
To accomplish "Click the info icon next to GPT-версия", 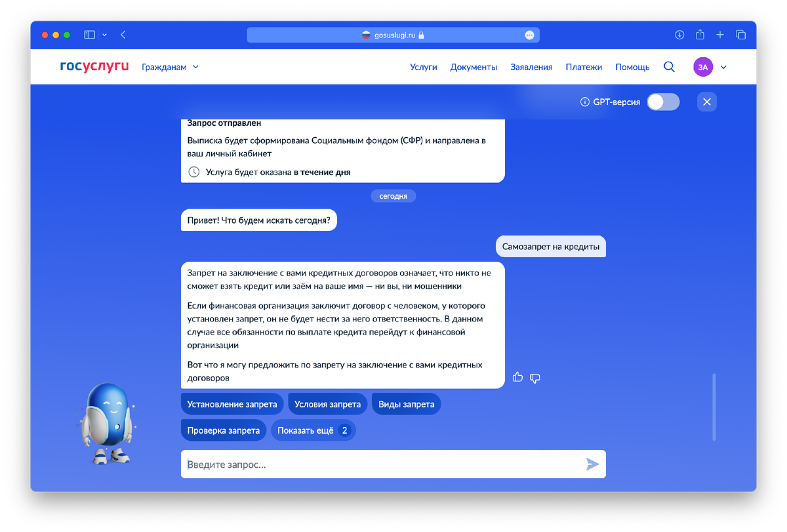I will pos(584,102).
